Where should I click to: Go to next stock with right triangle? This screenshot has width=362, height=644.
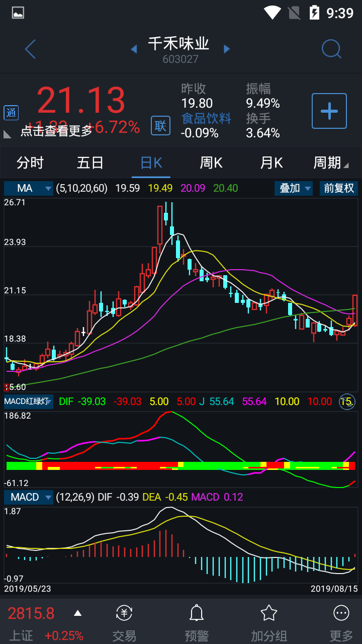coord(227,49)
